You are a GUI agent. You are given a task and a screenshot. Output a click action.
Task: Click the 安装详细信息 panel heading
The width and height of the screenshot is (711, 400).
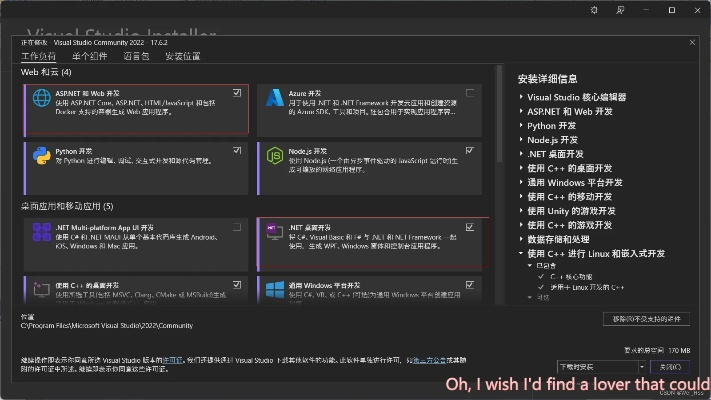(x=547, y=79)
